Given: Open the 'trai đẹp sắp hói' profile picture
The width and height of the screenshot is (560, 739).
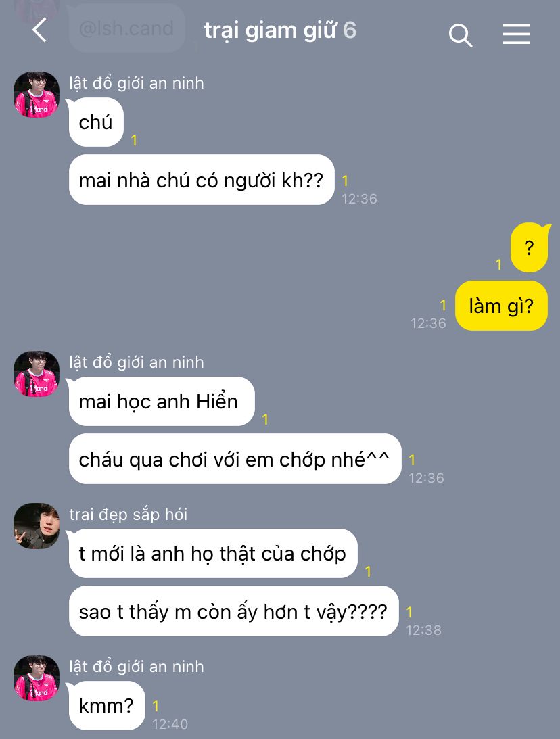Looking at the screenshot, I should 37,526.
